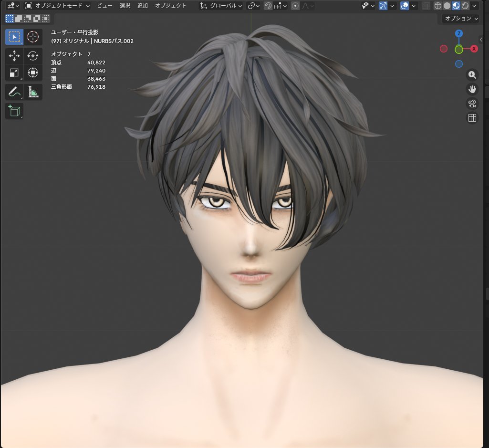Switch to Rendered viewport shading
The width and height of the screenshot is (489, 448).
coord(465,6)
